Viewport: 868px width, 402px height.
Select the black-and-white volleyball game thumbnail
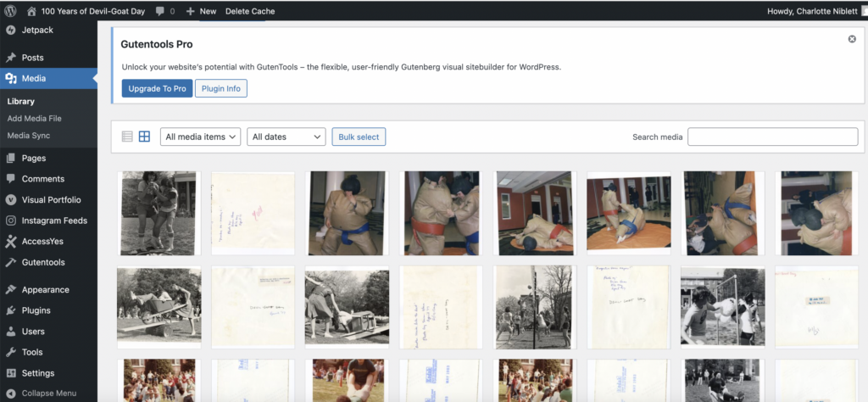(536, 307)
